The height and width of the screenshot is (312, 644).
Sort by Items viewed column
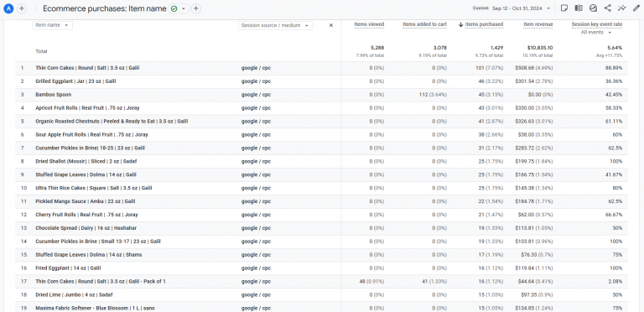[x=369, y=24]
